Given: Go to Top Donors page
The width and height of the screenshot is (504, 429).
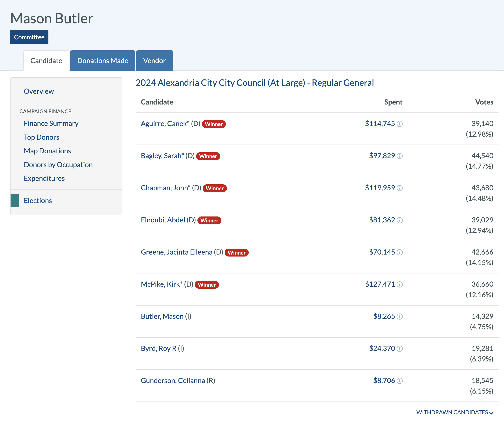Looking at the screenshot, I should click(x=41, y=137).
